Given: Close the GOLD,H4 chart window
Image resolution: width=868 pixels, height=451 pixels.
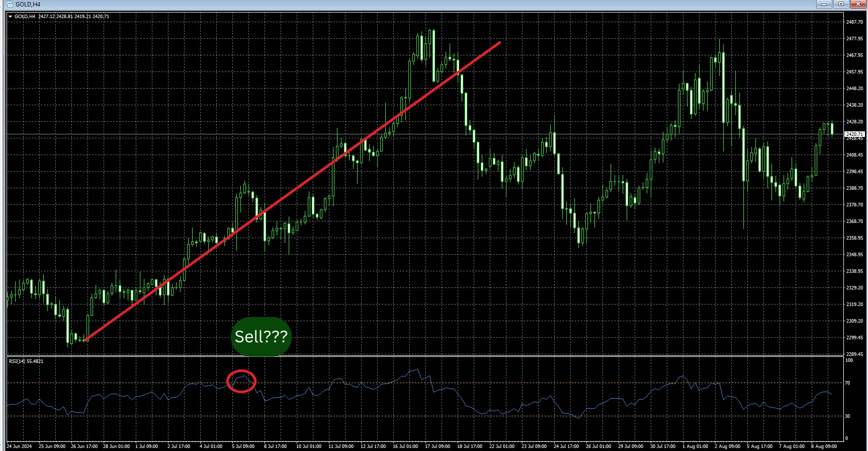Looking at the screenshot, I should click(x=857, y=4).
